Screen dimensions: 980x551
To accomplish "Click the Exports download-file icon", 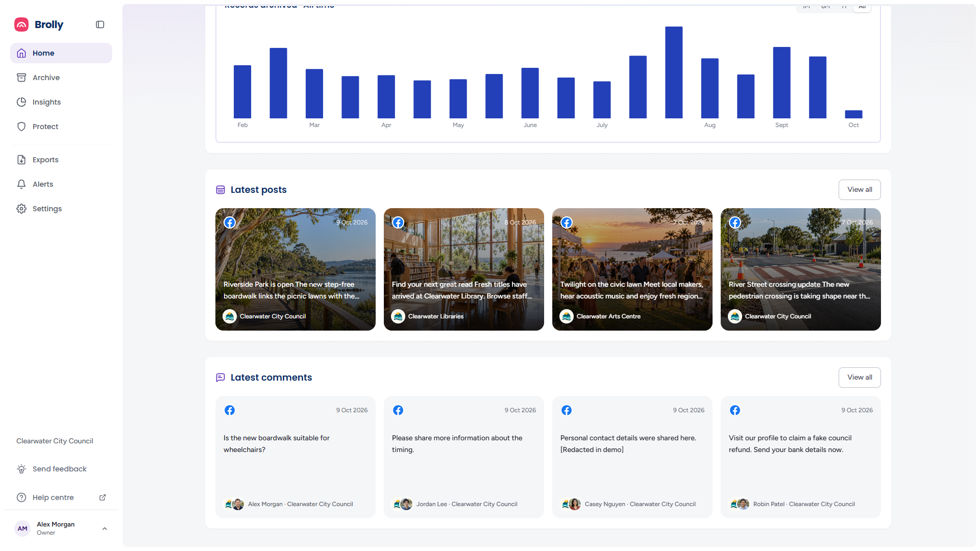I will click(21, 160).
